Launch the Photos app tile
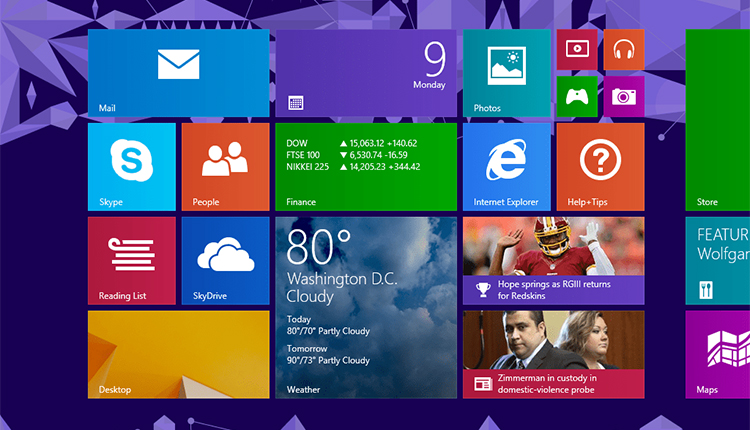 coord(506,73)
